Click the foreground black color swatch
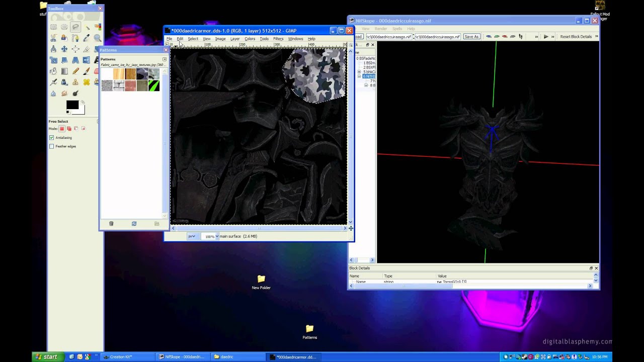This screenshot has width=644, height=362. coord(71,105)
